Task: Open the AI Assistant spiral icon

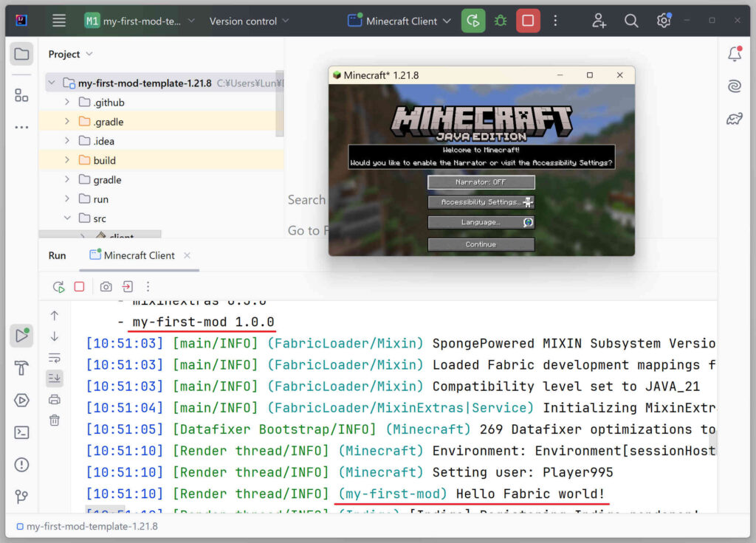Action: pyautogui.click(x=735, y=86)
